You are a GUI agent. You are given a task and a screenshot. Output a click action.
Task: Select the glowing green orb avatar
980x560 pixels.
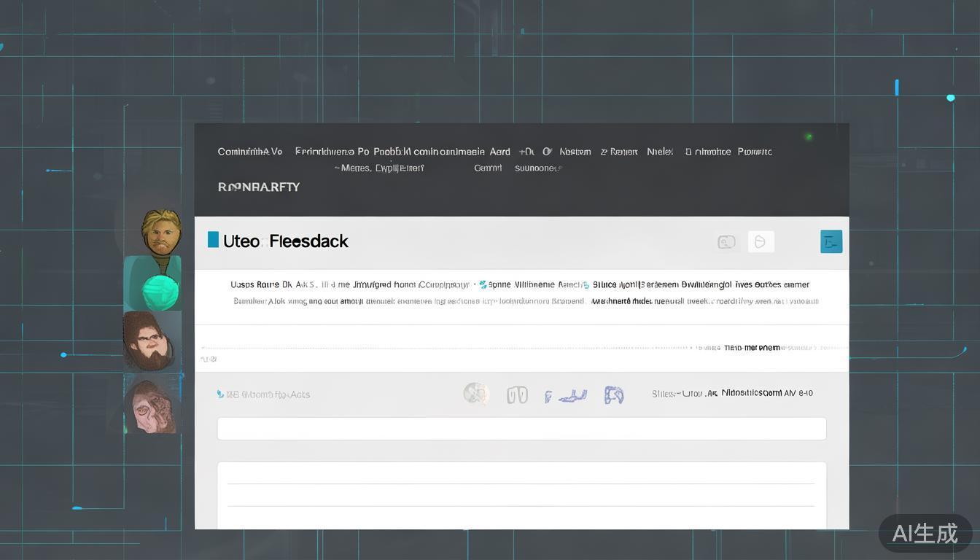(154, 284)
